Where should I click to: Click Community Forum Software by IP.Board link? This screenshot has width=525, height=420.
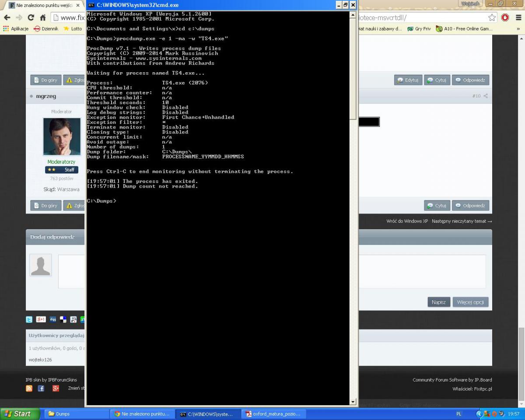point(452,380)
